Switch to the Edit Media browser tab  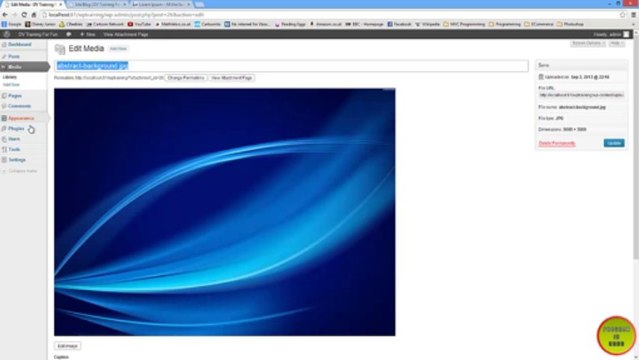point(33,4)
